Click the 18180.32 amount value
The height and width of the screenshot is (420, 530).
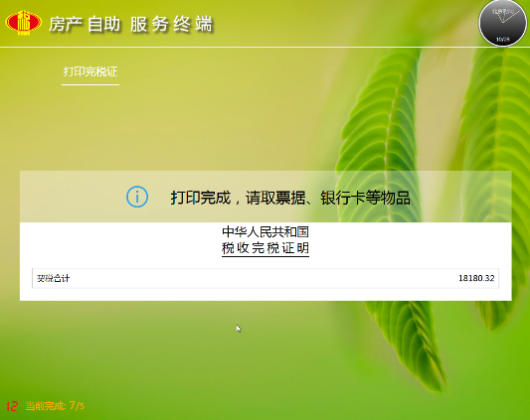476,278
